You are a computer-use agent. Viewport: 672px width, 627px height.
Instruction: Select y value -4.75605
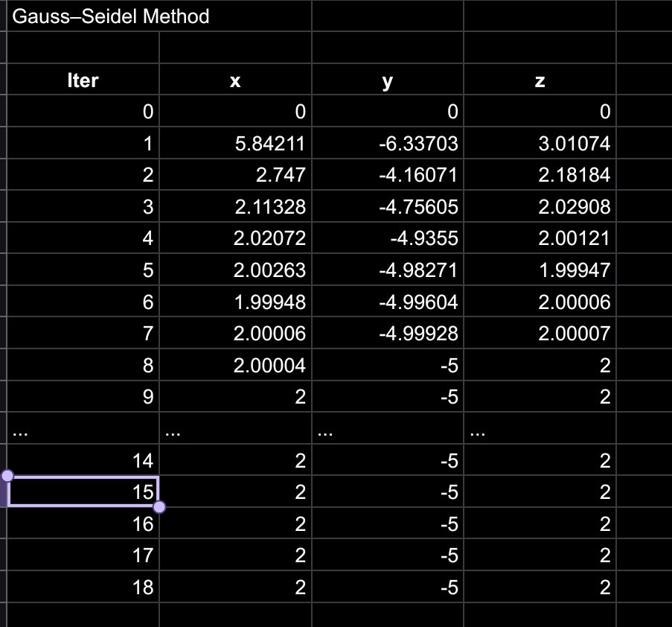(388, 206)
